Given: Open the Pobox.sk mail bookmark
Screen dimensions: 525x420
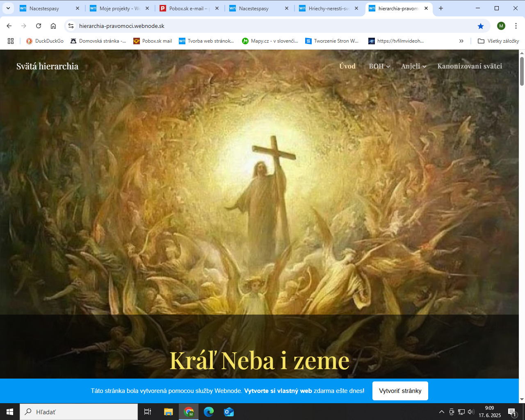Looking at the screenshot, I should 153,41.
